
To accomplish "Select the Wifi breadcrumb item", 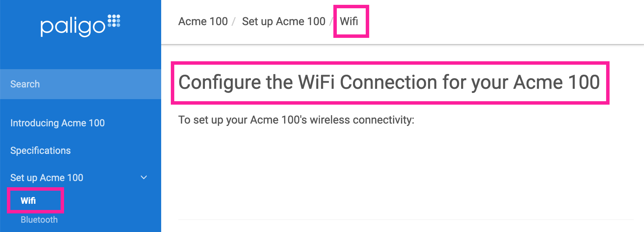I will pos(350,21).
